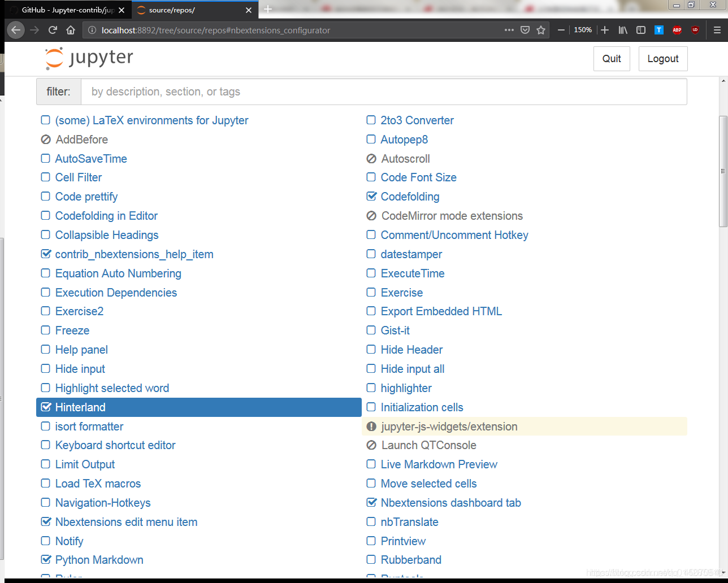Open a new browser tab
The image size is (728, 583).
coord(268,10)
